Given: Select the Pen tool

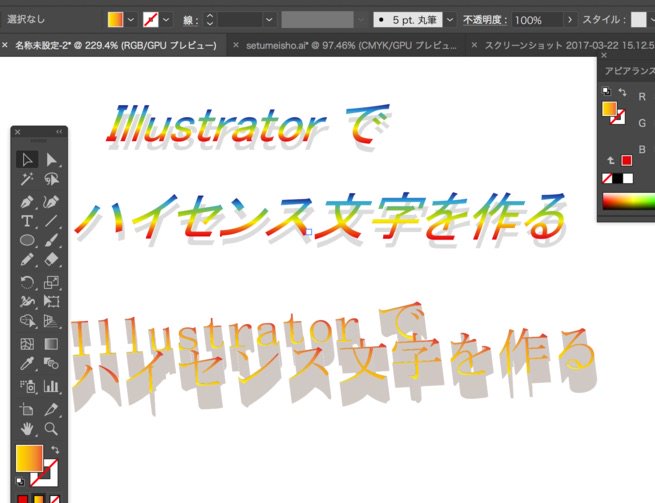Looking at the screenshot, I should coord(27,202).
